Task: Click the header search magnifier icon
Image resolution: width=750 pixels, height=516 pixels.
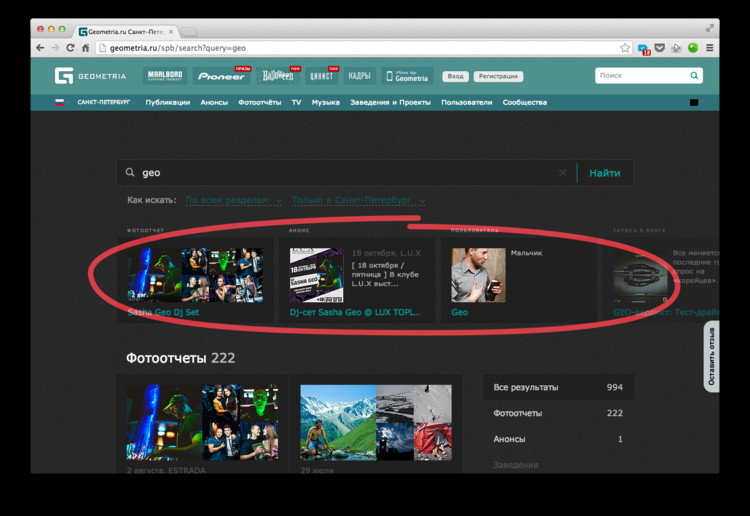Action: coord(694,76)
